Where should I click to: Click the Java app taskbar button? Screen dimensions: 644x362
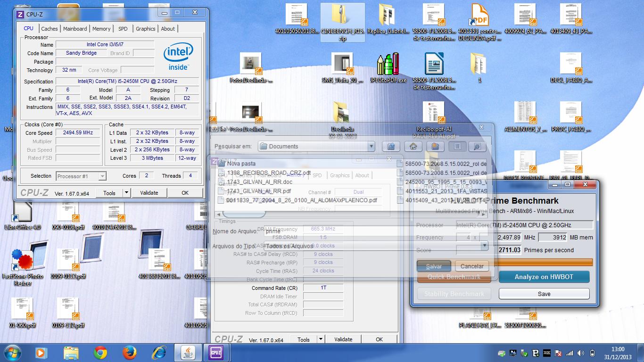(x=188, y=352)
